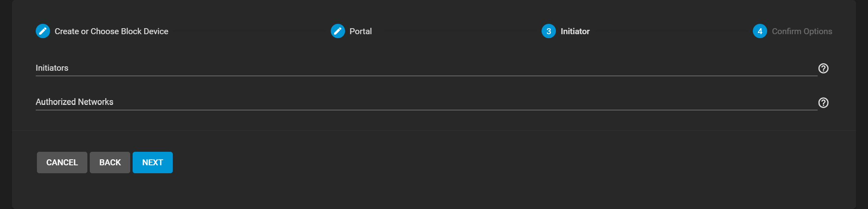
Task: Click the pencil edit icon beside Portal
Action: [338, 31]
